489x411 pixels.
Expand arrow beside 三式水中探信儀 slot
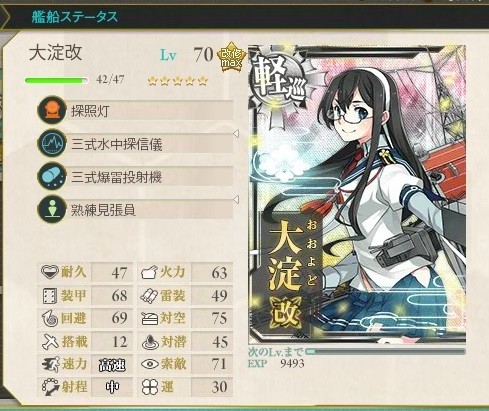(236, 134)
